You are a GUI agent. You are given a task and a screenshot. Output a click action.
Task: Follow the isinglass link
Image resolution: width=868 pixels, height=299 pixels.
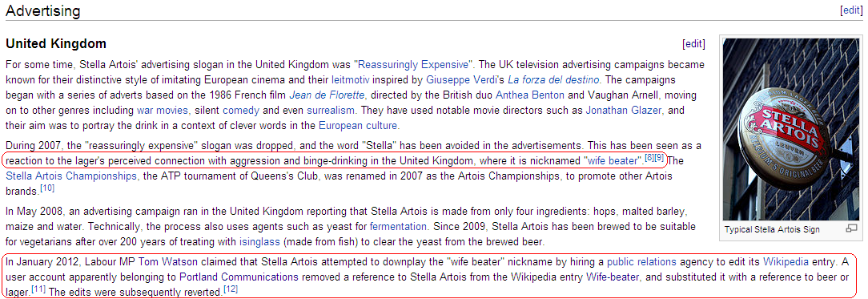tap(259, 242)
